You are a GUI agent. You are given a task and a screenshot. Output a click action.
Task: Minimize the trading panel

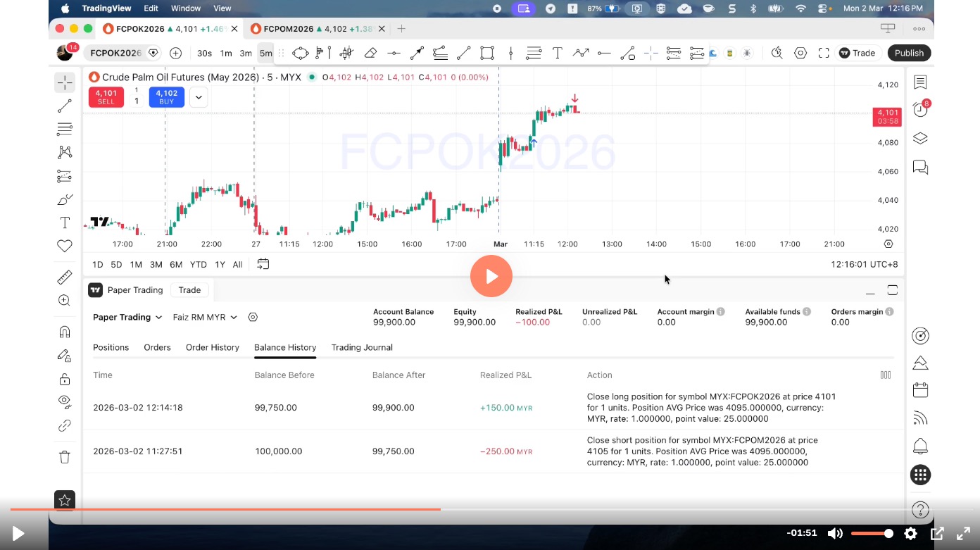pyautogui.click(x=870, y=291)
